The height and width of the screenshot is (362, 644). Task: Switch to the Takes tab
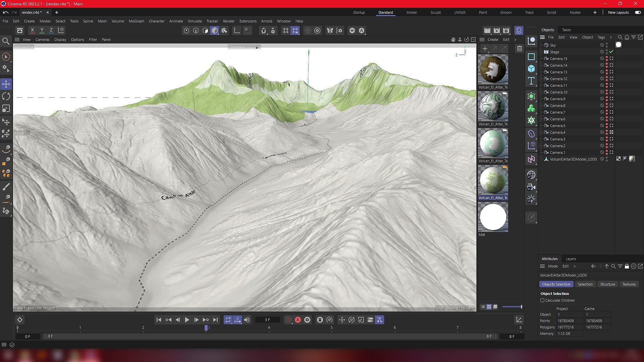(x=566, y=30)
